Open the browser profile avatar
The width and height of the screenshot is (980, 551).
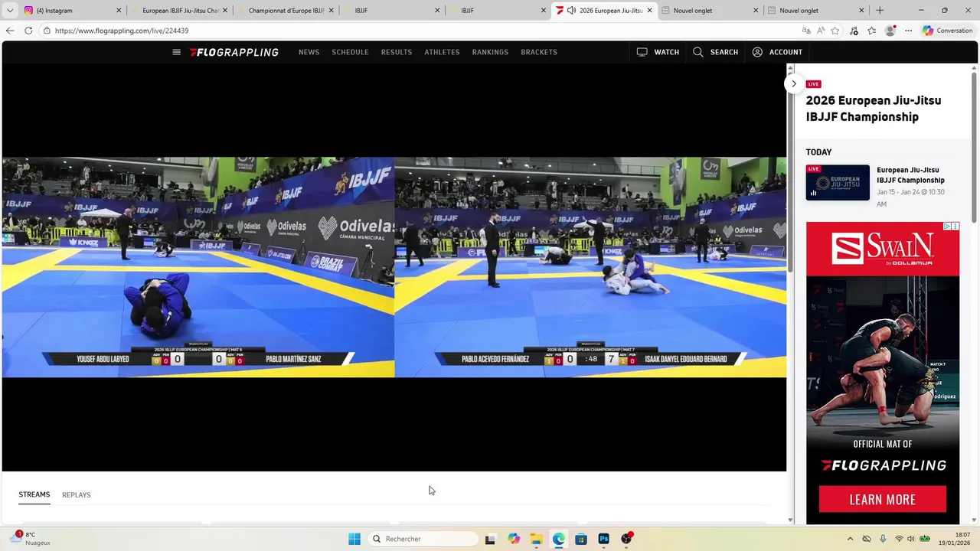click(890, 31)
